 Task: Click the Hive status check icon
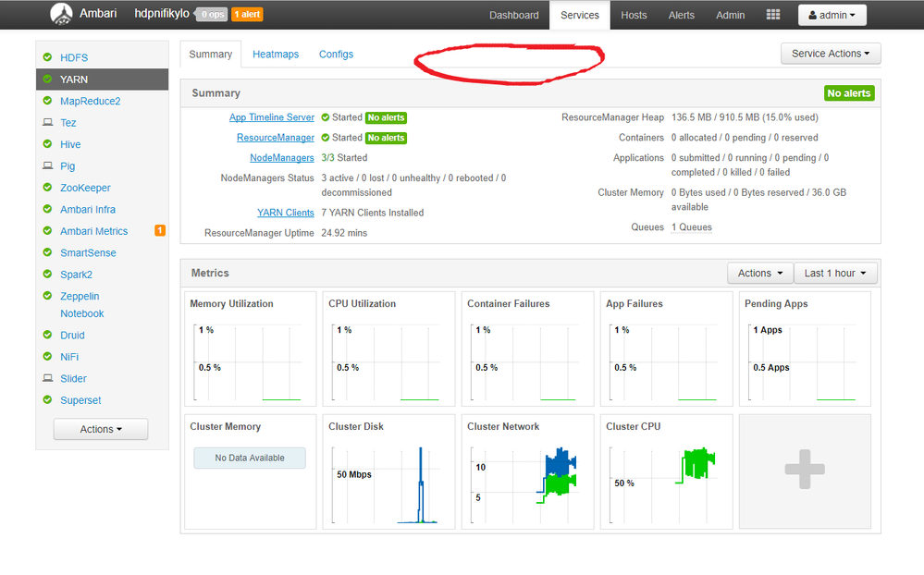[48, 144]
